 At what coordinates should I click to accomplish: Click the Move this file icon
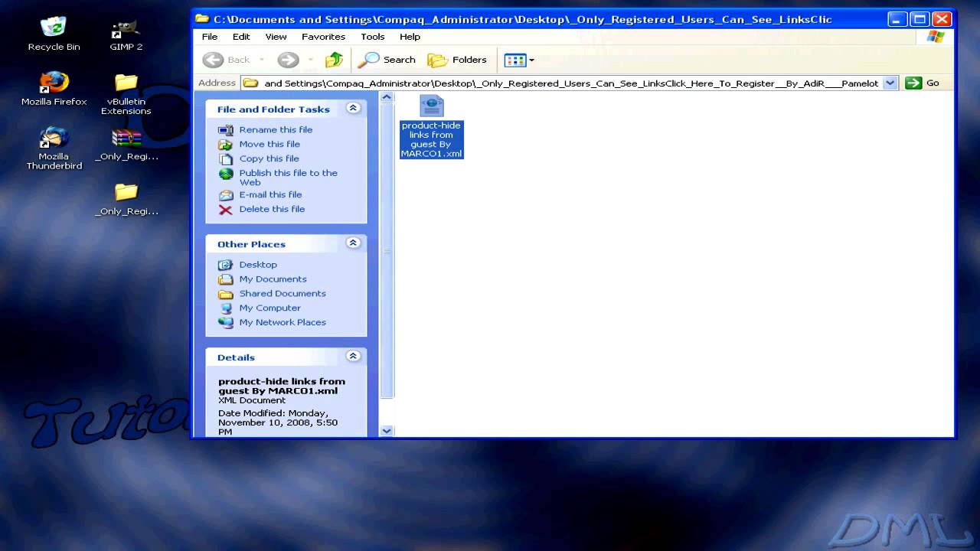coord(225,145)
